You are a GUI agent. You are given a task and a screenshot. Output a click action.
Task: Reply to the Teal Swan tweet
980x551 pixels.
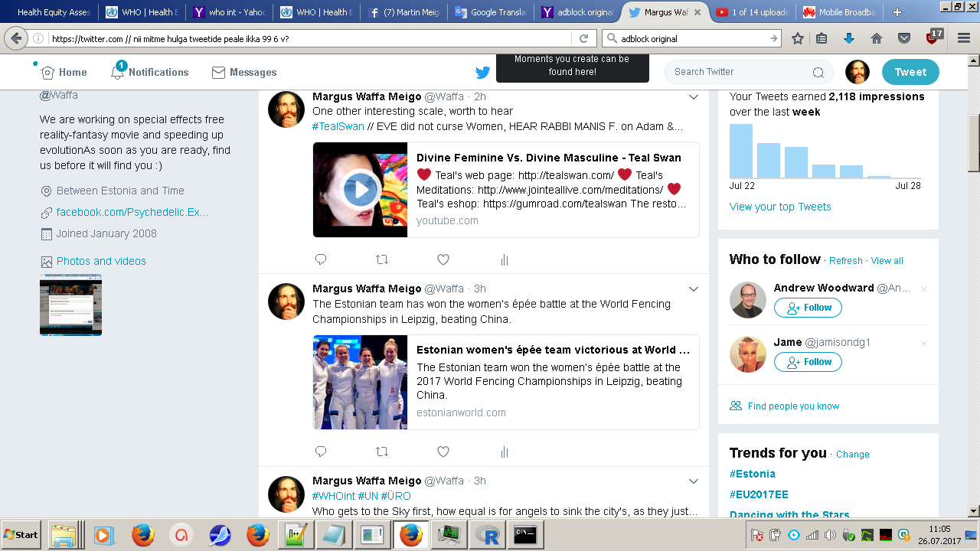(321, 259)
